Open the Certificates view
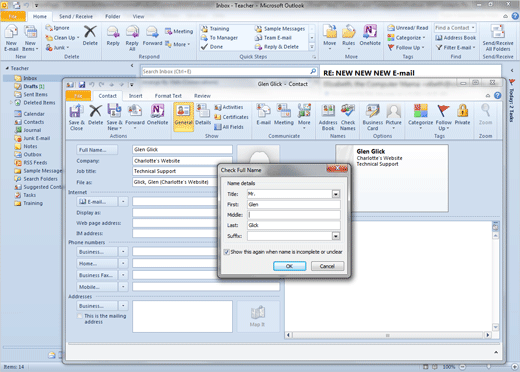Viewport: 520px width, 372px height. (231, 117)
